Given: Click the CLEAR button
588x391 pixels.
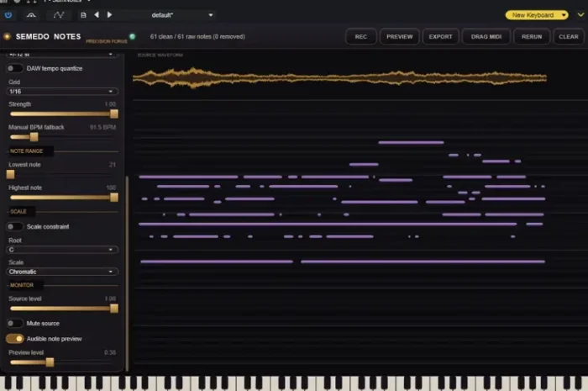Looking at the screenshot, I should [569, 37].
